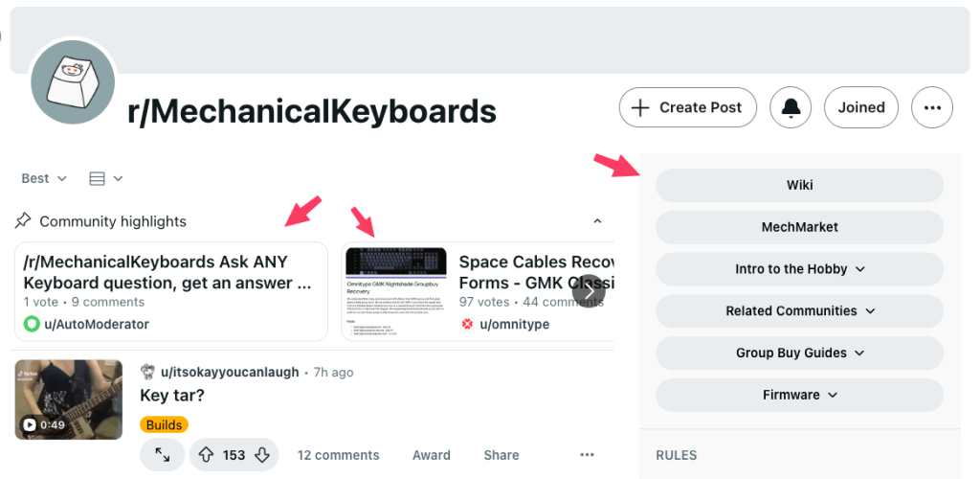Play the Key tar? video thumbnail
980x479 pixels.
69,399
